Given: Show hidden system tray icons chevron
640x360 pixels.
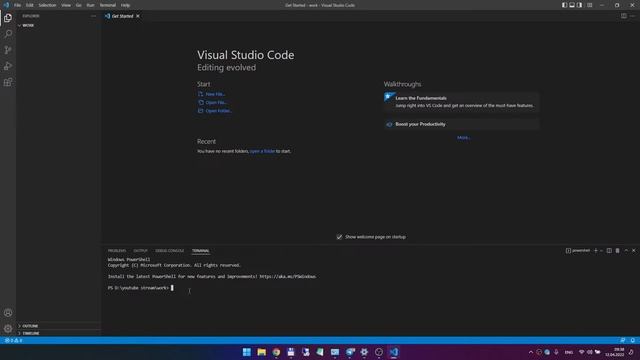Looking at the screenshot, I should tap(531, 352).
